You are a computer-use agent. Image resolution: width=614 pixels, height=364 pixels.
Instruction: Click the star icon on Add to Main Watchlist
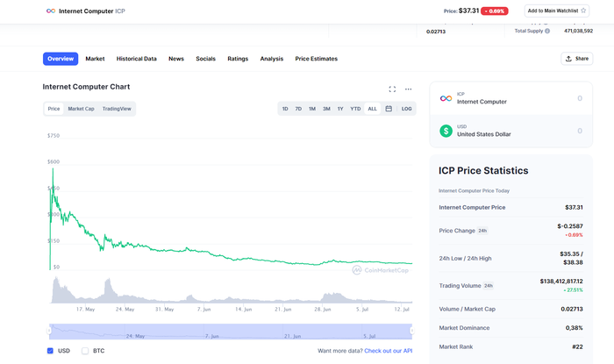pos(583,11)
